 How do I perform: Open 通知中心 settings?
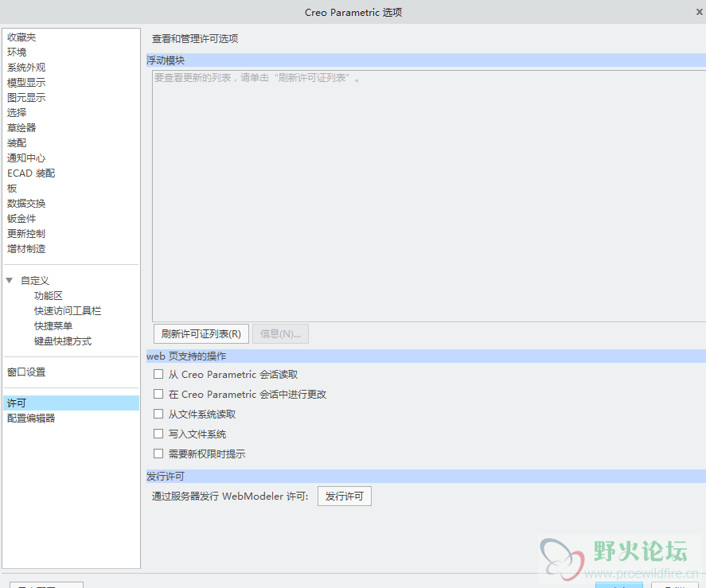(x=26, y=158)
